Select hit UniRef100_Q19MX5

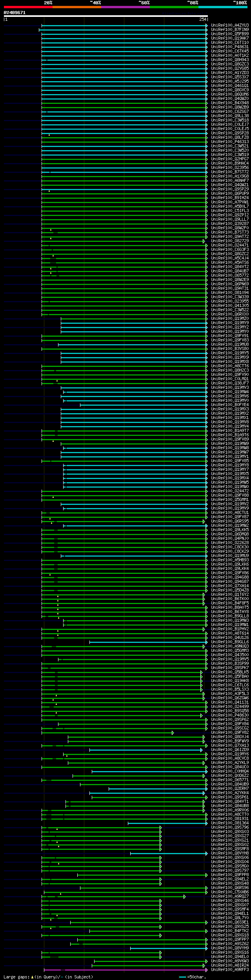(x=230, y=474)
